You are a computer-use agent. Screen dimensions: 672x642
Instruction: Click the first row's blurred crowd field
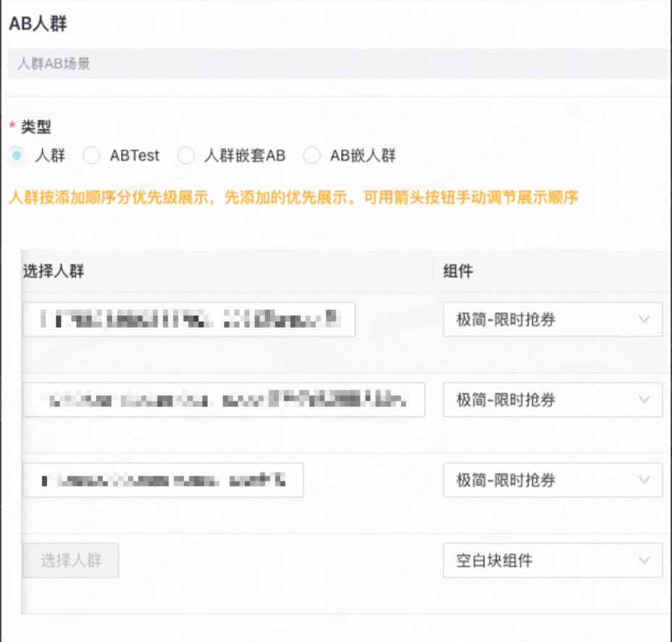(x=189, y=319)
